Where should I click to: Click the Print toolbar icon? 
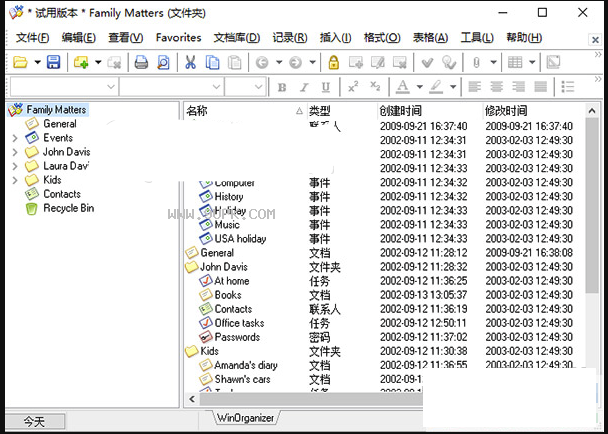click(x=141, y=62)
